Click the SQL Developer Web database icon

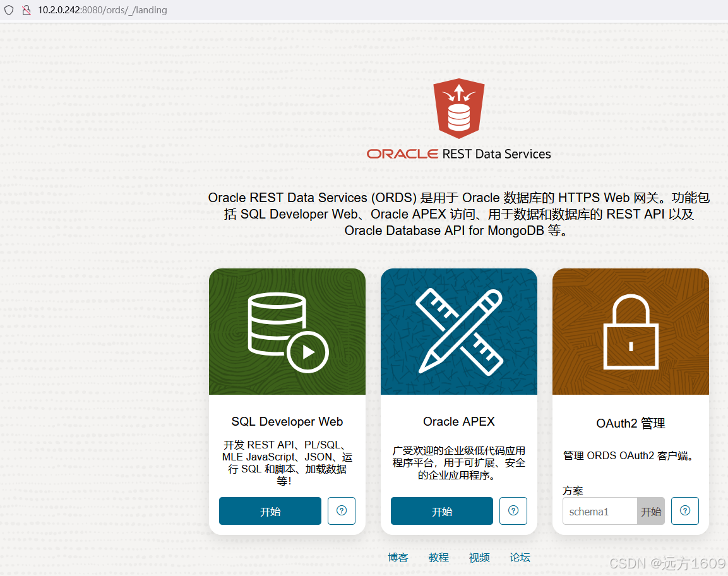[287, 332]
